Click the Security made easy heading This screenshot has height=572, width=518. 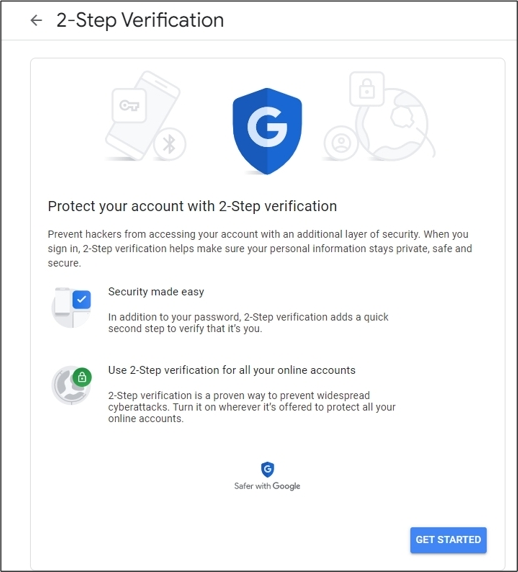pyautogui.click(x=156, y=292)
